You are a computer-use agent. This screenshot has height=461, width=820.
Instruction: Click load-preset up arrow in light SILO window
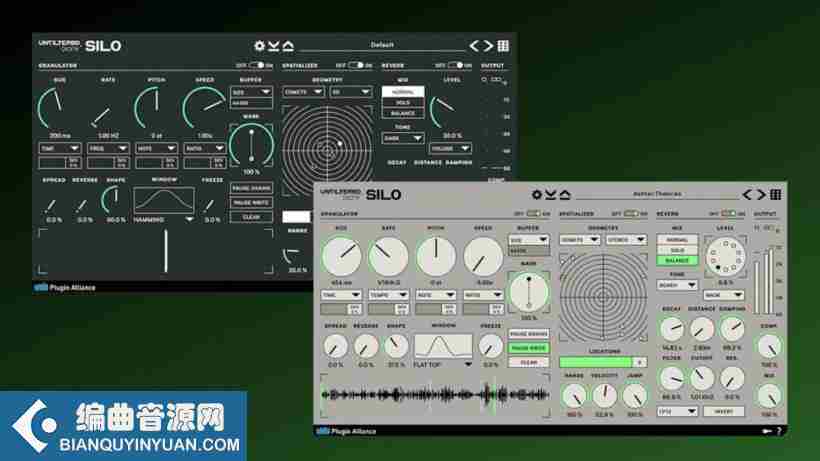point(565,194)
